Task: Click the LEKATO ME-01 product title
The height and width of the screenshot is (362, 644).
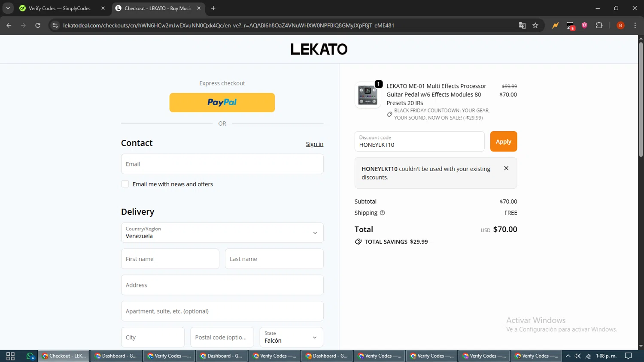Action: (x=436, y=94)
